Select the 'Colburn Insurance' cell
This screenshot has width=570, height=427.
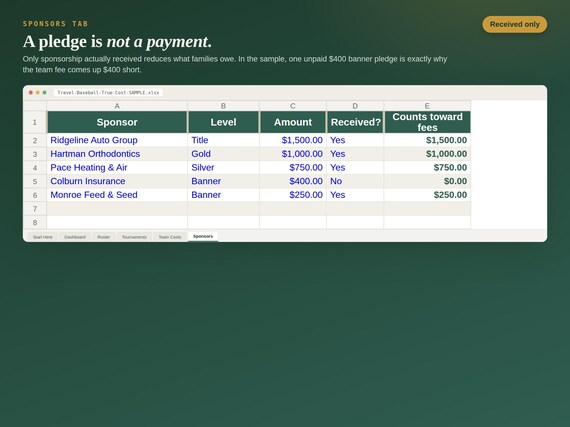click(117, 181)
